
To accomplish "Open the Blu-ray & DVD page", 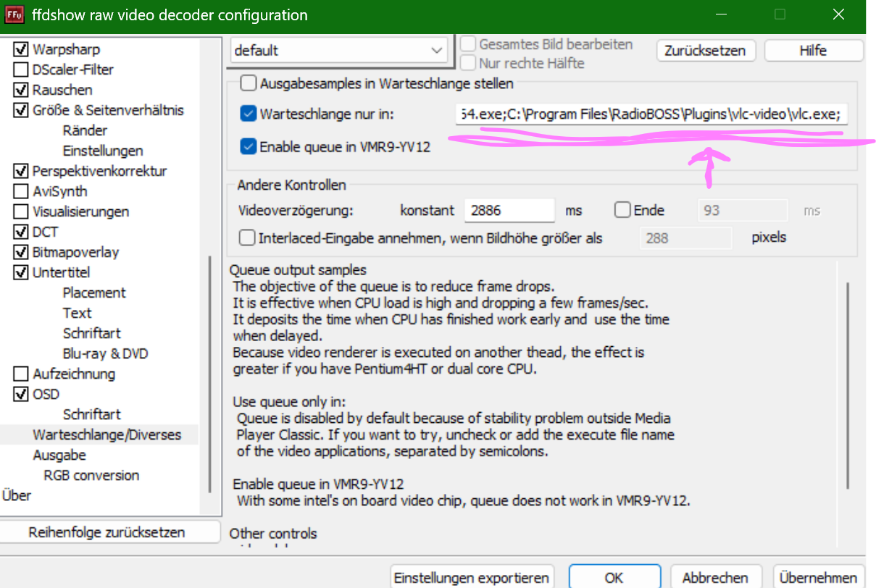I will [105, 354].
